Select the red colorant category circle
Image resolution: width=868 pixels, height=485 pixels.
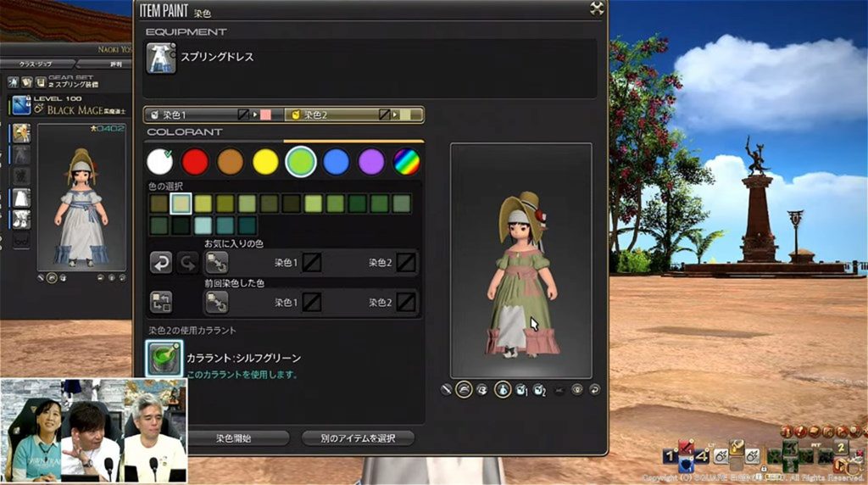click(x=195, y=161)
